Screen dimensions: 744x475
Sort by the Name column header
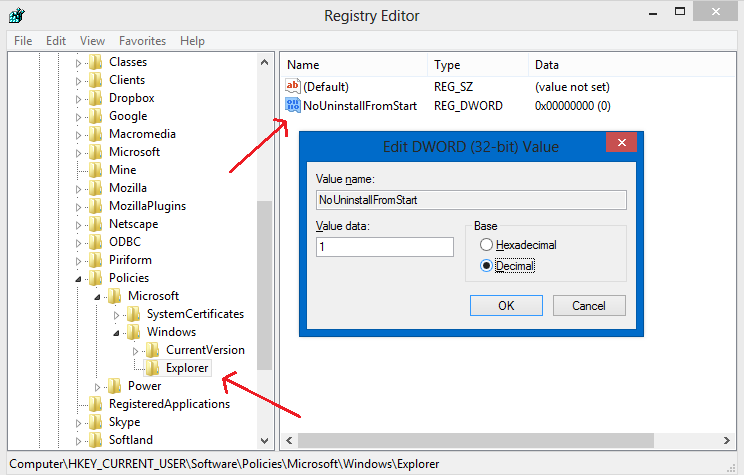point(354,65)
